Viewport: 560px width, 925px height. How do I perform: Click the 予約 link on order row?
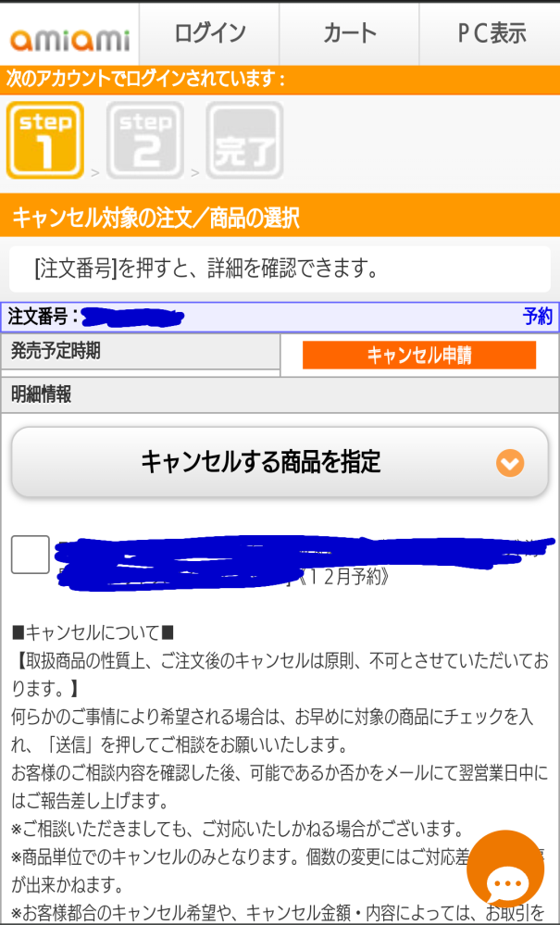(538, 317)
